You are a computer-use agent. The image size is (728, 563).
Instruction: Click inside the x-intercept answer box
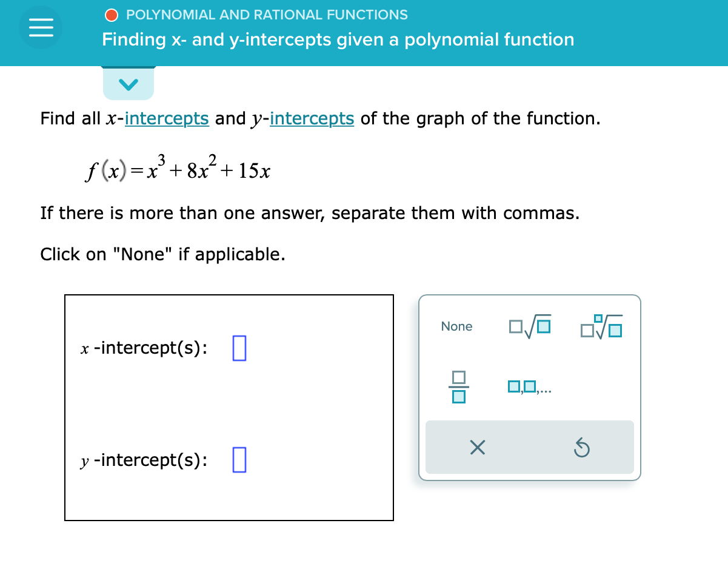pos(239,348)
